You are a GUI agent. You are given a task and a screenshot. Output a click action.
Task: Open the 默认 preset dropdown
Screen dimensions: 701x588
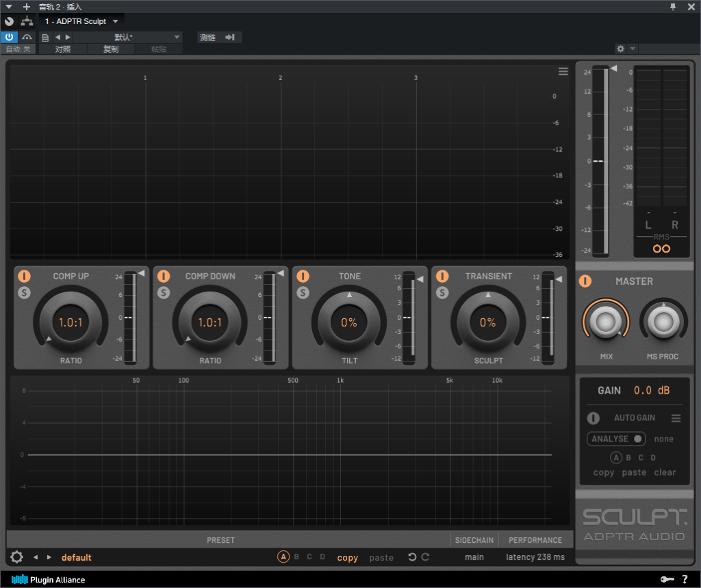point(127,37)
